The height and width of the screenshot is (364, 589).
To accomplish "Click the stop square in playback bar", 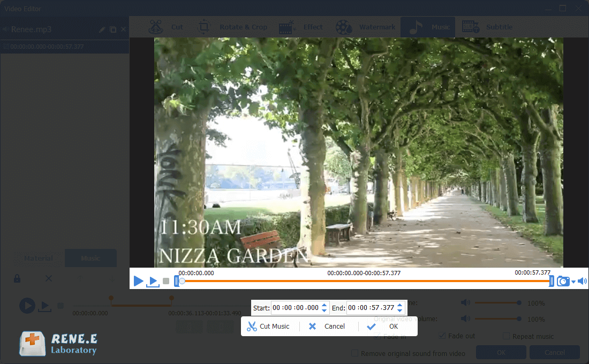I will click(166, 281).
